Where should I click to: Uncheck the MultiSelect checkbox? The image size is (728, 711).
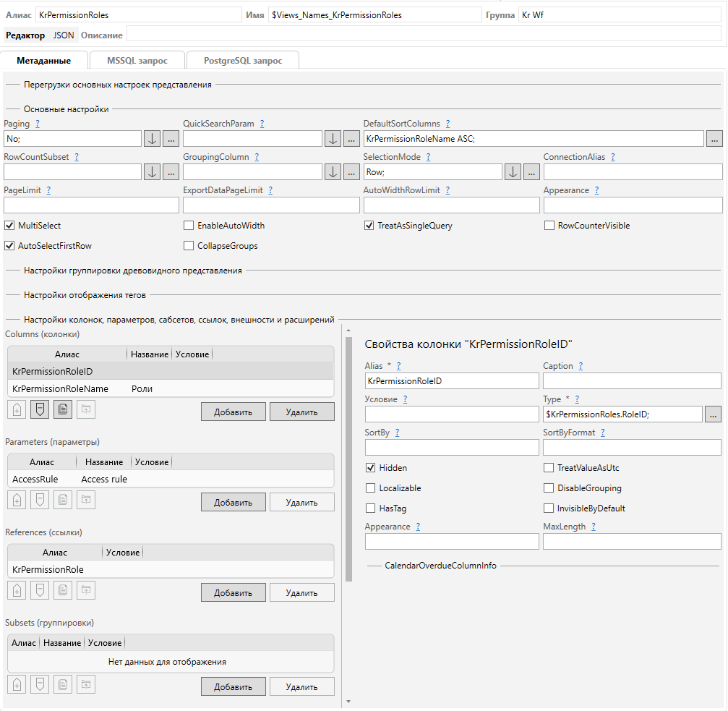pos(10,226)
